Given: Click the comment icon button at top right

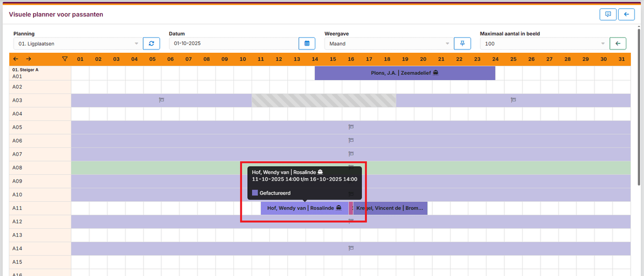Looking at the screenshot, I should [x=608, y=14].
